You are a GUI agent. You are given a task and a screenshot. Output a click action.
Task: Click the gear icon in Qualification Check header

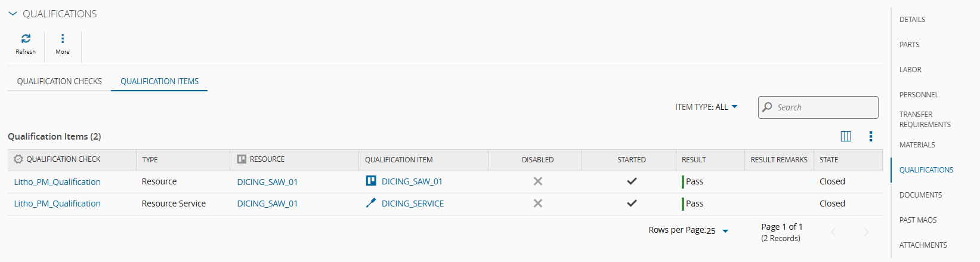tap(18, 159)
